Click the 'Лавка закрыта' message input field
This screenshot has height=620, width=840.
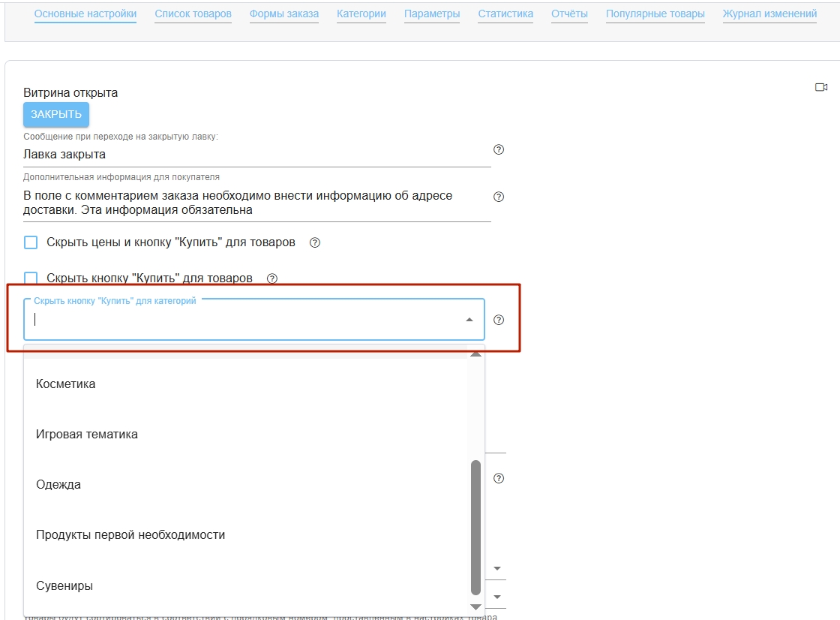click(x=255, y=155)
